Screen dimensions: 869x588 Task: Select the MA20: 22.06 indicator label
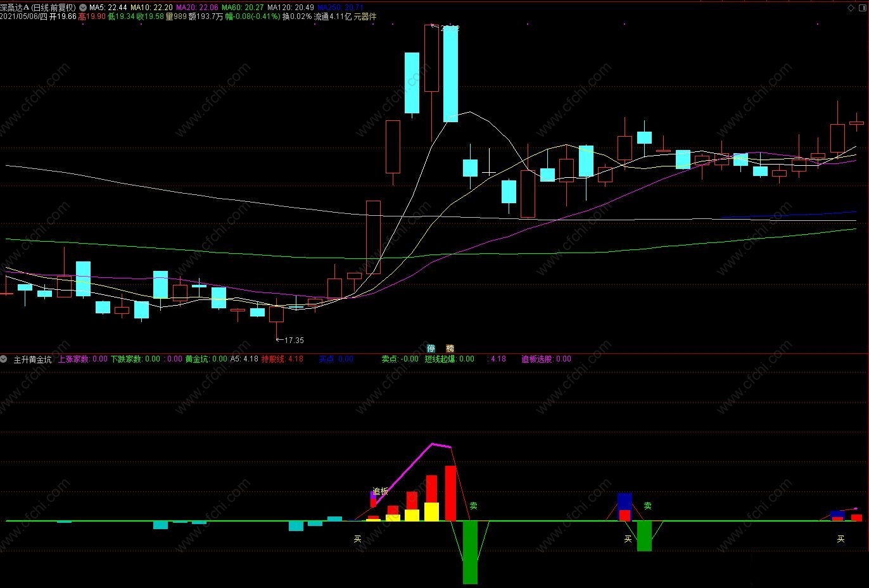pos(197,8)
